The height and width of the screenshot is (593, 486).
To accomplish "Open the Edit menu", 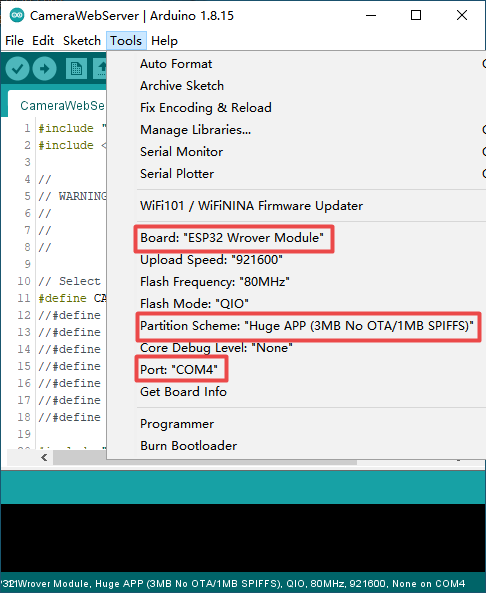I will point(43,40).
